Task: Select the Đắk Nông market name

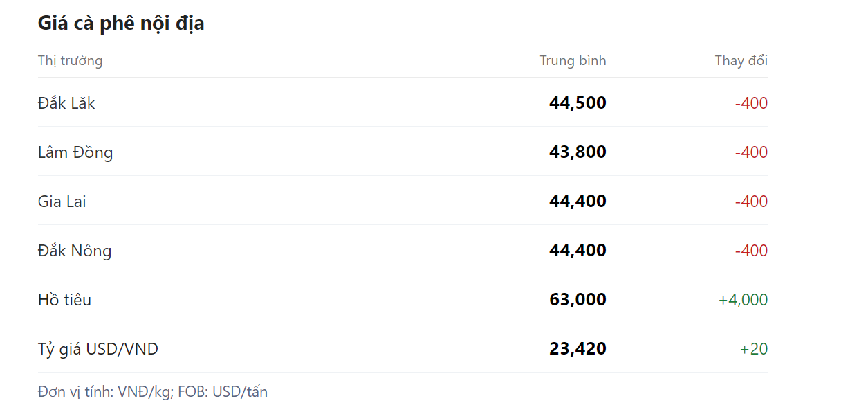Action: (x=75, y=251)
